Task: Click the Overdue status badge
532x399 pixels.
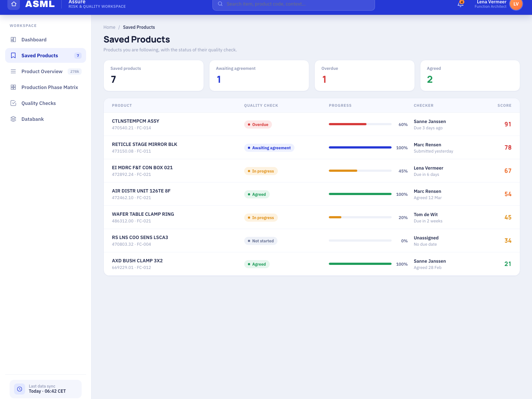Action: [x=258, y=125]
